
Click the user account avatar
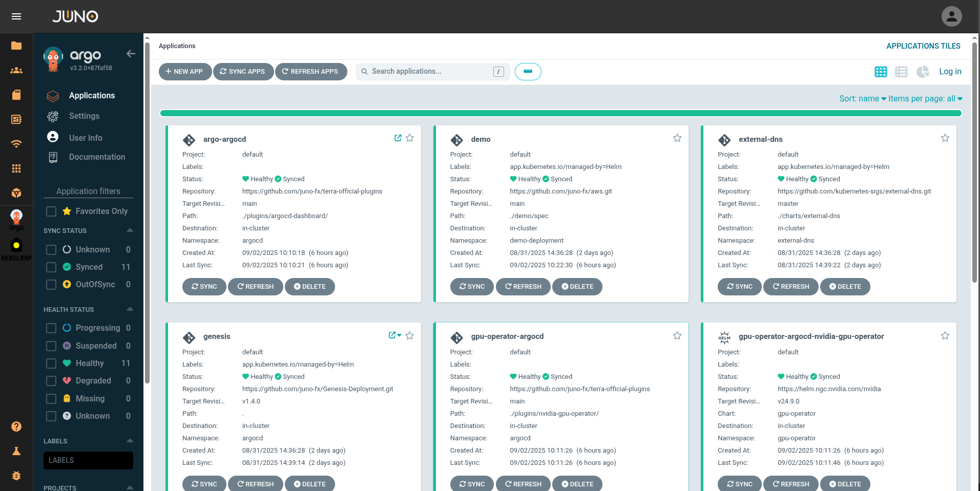point(951,16)
